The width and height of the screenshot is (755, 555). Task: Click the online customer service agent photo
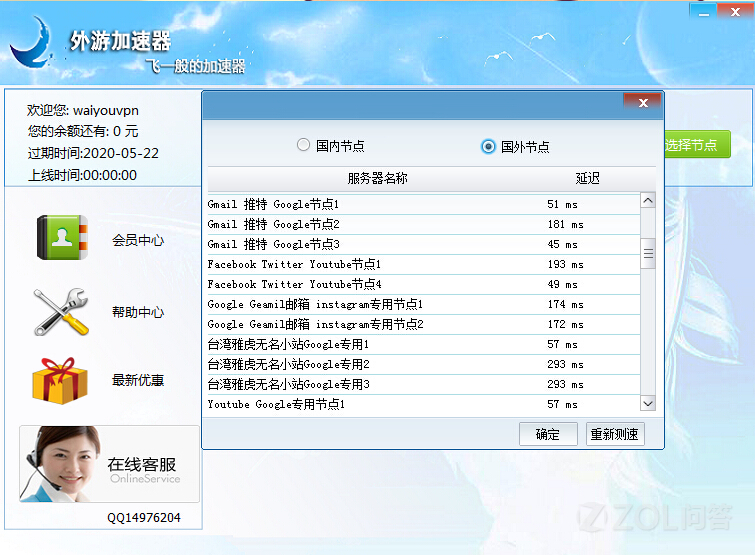[61, 464]
